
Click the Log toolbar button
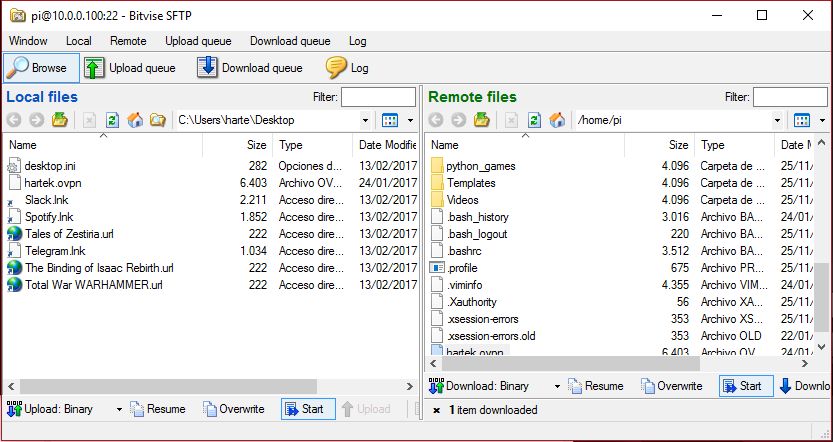click(348, 68)
